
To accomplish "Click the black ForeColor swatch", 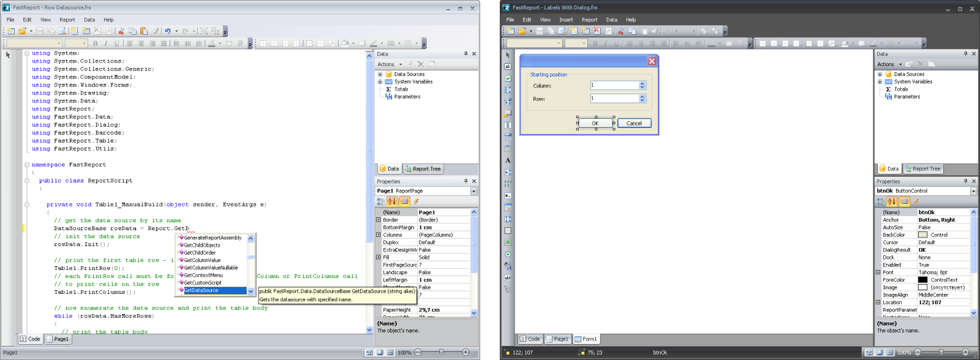I will pyautogui.click(x=922, y=280).
